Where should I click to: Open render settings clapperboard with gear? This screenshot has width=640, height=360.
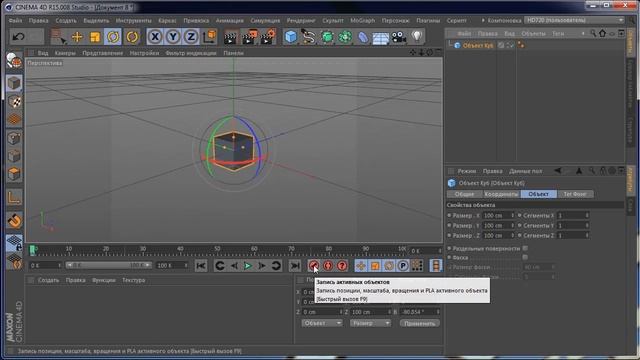click(x=268, y=37)
